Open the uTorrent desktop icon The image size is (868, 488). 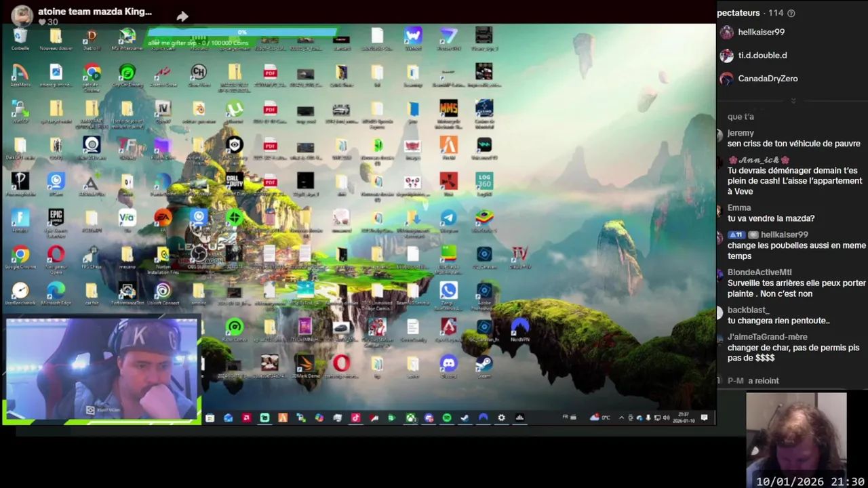234,112
